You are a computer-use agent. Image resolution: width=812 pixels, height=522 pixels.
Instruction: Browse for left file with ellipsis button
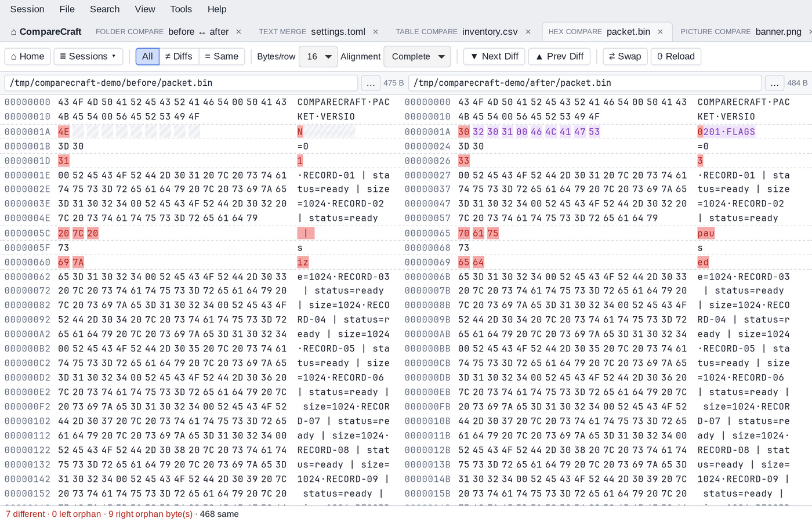tap(371, 83)
